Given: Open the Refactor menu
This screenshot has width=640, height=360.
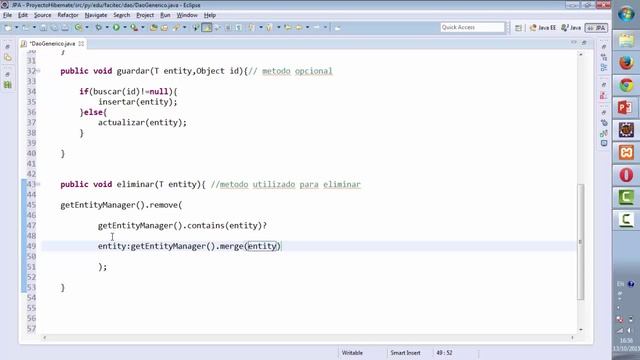Looking at the screenshot, I should pos(68,15).
